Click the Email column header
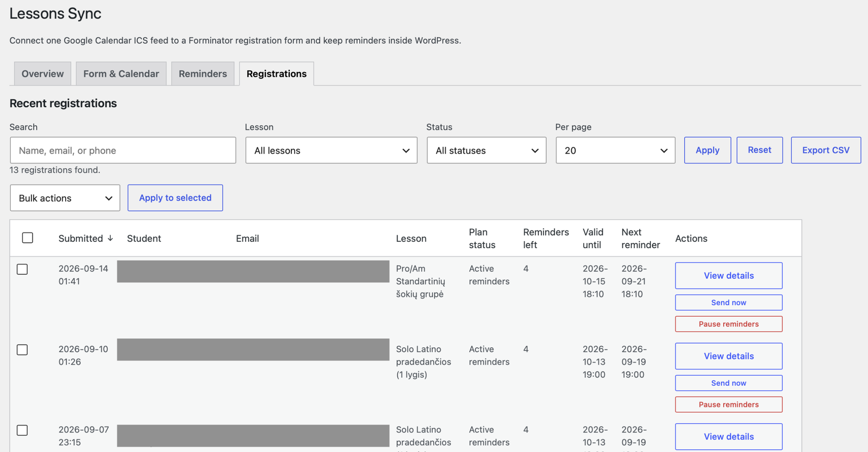Image resolution: width=868 pixels, height=452 pixels. point(247,238)
